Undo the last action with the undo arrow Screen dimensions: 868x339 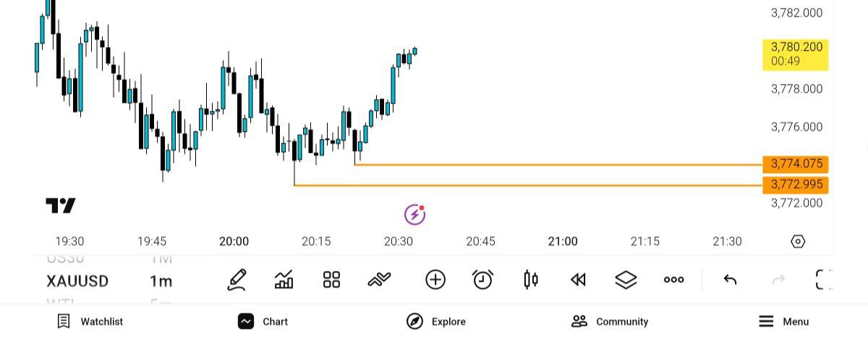click(x=730, y=280)
